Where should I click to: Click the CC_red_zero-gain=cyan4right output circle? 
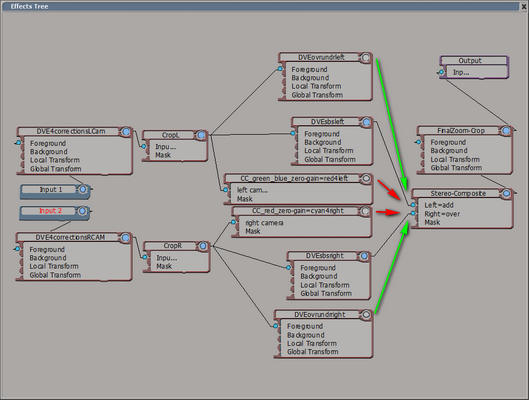365,211
